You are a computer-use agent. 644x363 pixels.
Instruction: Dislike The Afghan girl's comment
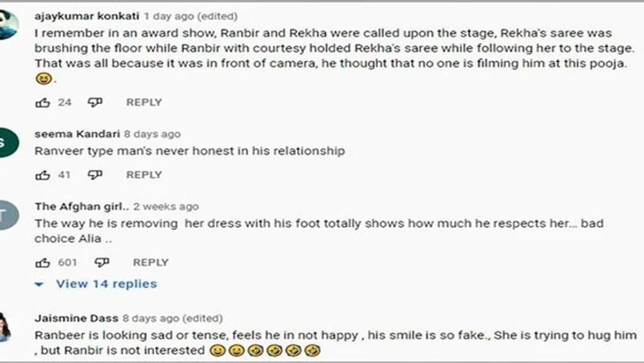tap(102, 262)
